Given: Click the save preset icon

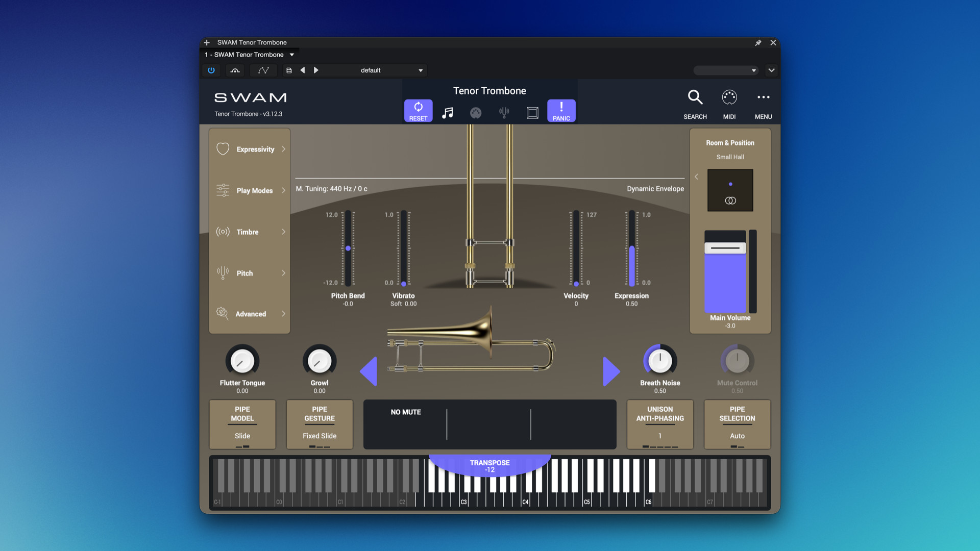Looking at the screenshot, I should tap(289, 70).
